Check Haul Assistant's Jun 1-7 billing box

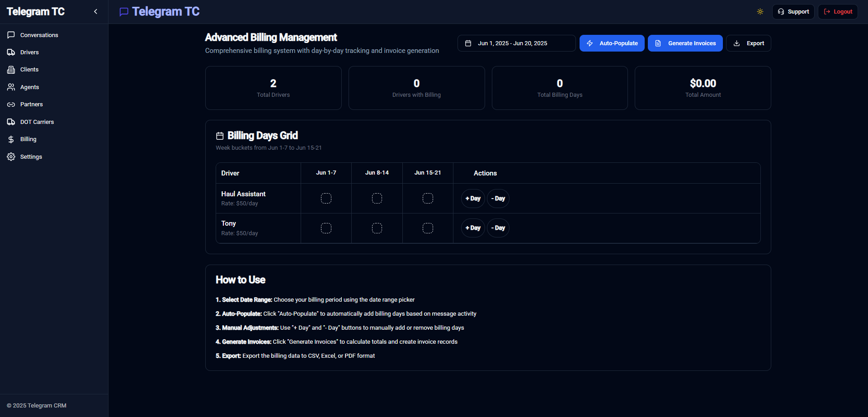point(326,198)
